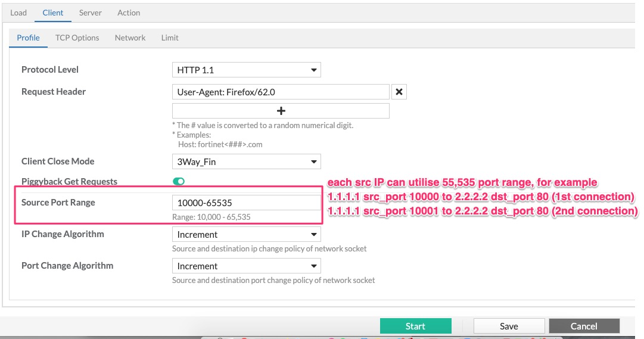The width and height of the screenshot is (644, 339).
Task: Open the Server tab
Action: 91,13
